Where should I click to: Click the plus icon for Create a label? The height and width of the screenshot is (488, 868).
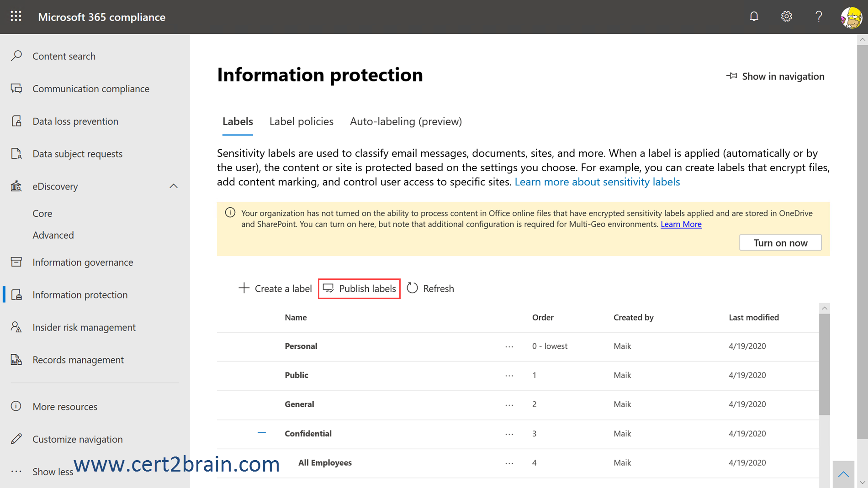(244, 288)
